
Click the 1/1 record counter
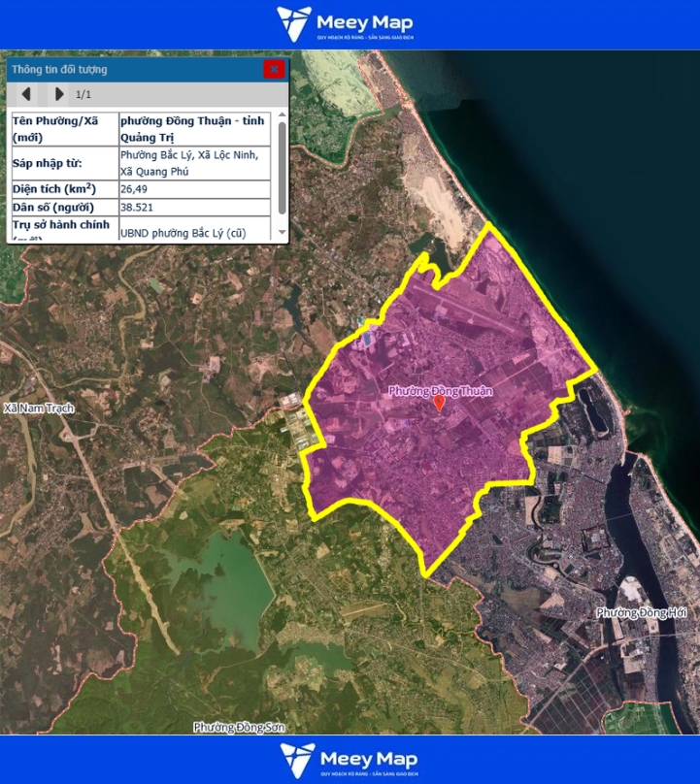[83, 95]
